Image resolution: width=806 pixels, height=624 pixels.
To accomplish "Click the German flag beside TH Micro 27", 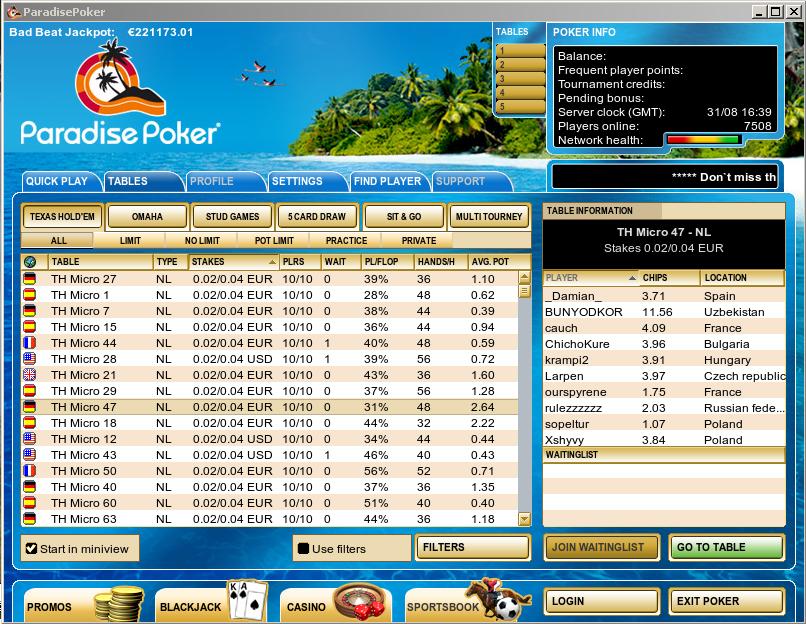I will point(30,279).
